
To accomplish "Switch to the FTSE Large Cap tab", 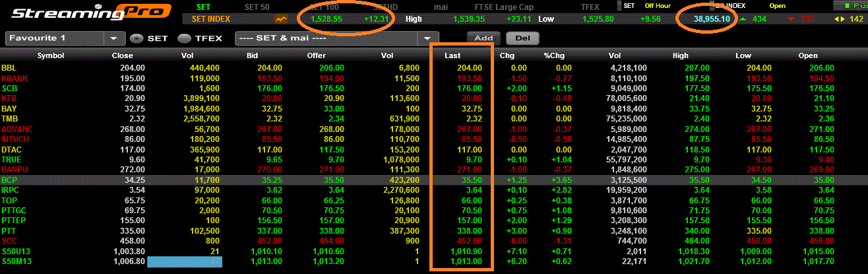I will click(505, 6).
